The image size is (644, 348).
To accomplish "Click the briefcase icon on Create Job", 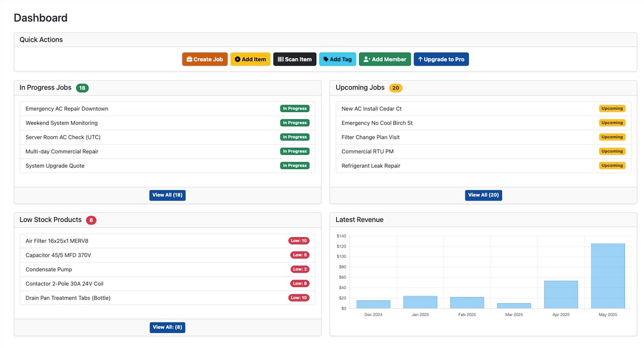I will [190, 59].
